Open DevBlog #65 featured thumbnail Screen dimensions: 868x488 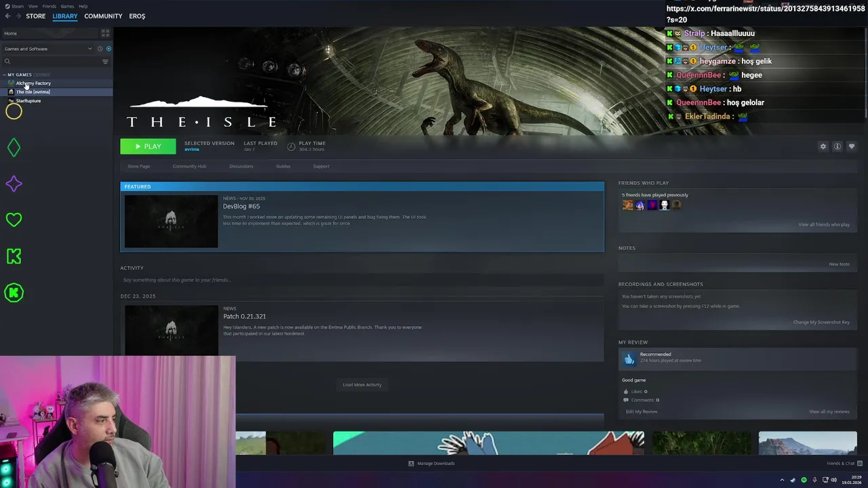click(172, 222)
